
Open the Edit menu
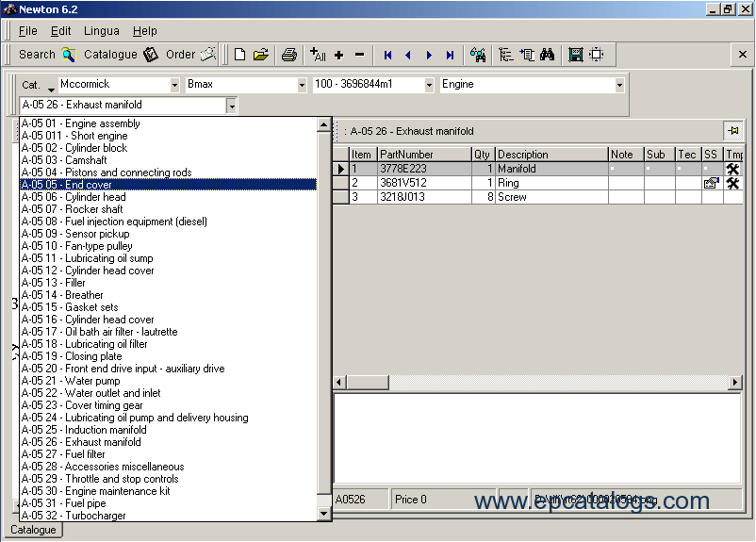60,31
